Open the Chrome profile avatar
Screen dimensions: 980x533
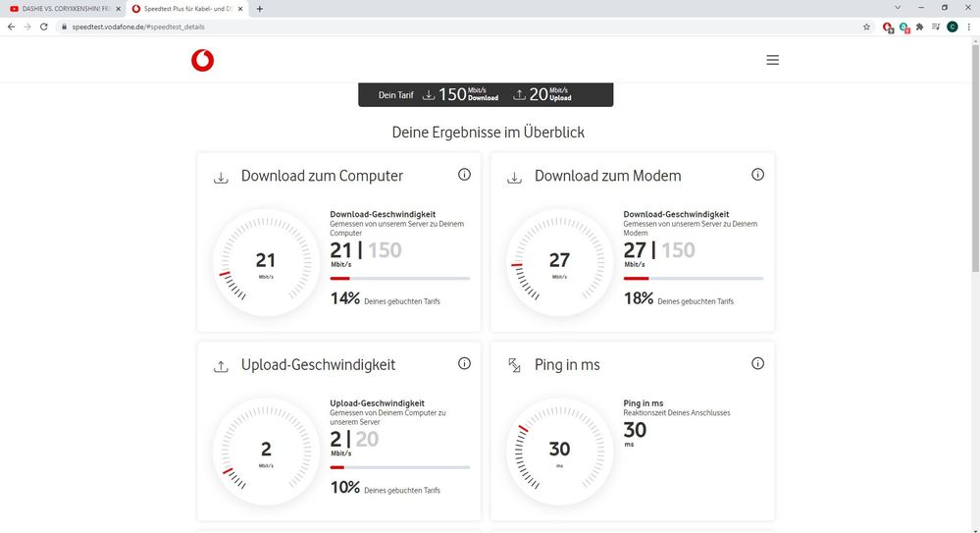[x=953, y=27]
